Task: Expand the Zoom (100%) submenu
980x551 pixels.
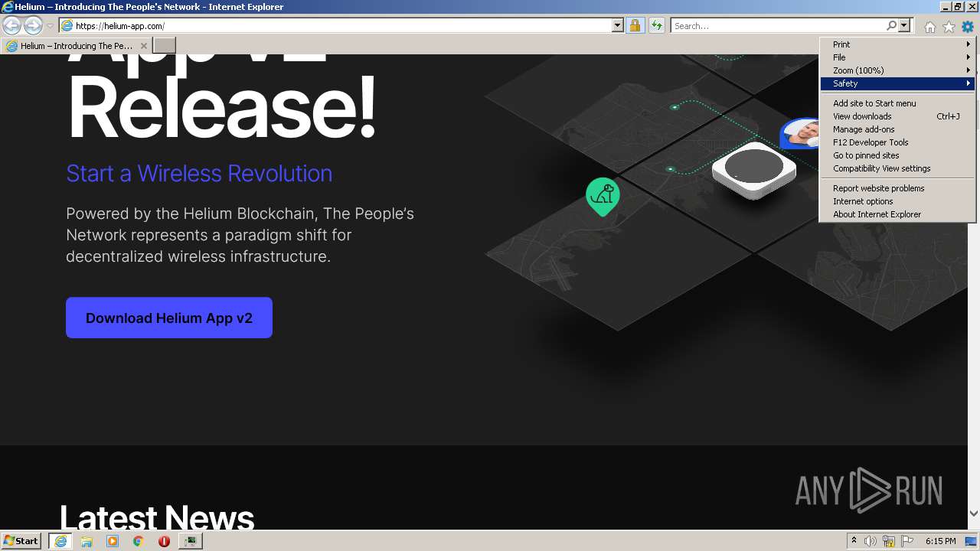Action: tap(897, 70)
